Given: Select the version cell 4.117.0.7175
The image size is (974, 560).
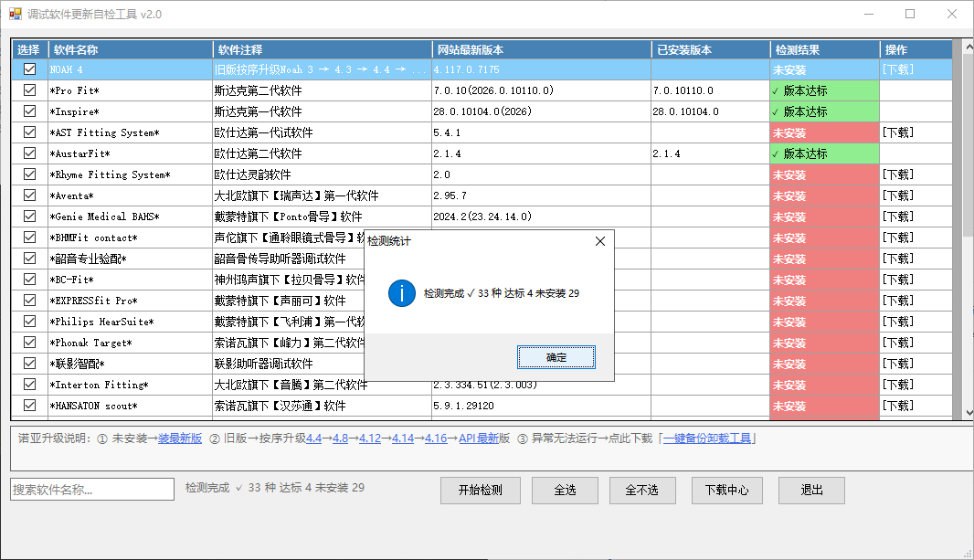Looking at the screenshot, I should 542,69.
